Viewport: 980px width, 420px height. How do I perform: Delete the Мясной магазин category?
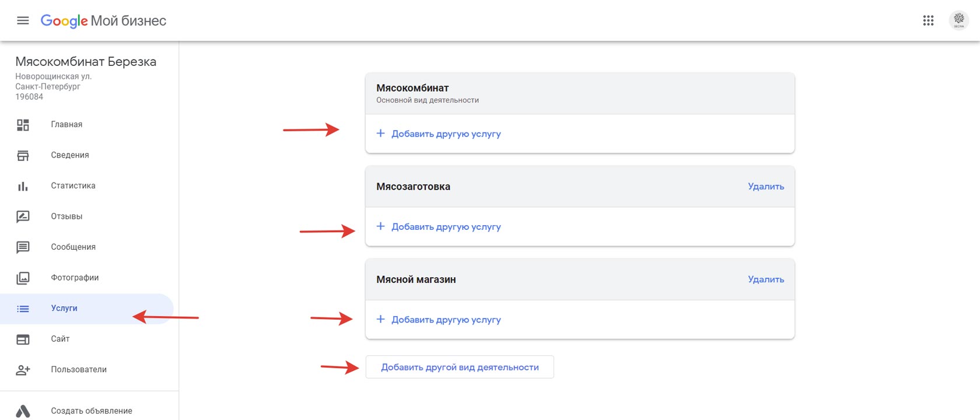coord(766,279)
